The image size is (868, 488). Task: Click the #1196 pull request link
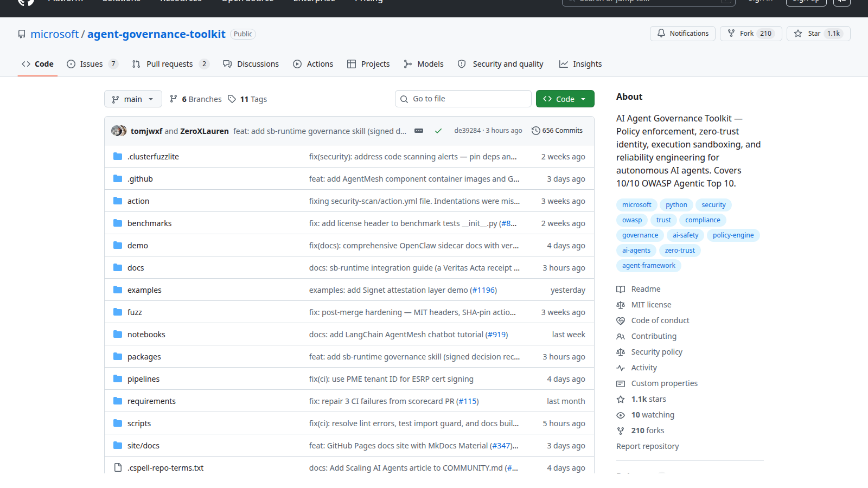click(483, 290)
